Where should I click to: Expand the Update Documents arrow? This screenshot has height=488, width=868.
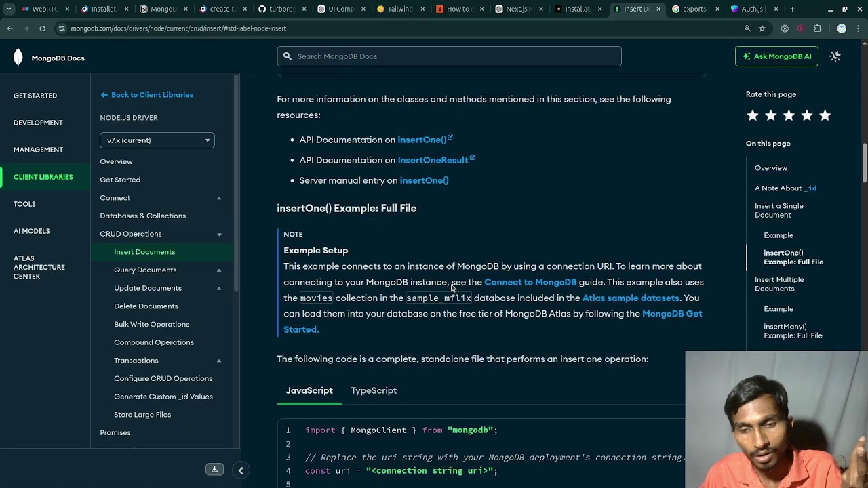(219, 289)
